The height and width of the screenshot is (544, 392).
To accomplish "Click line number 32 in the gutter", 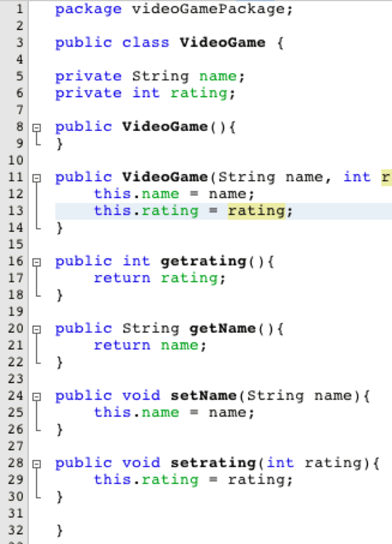I will (x=16, y=529).
